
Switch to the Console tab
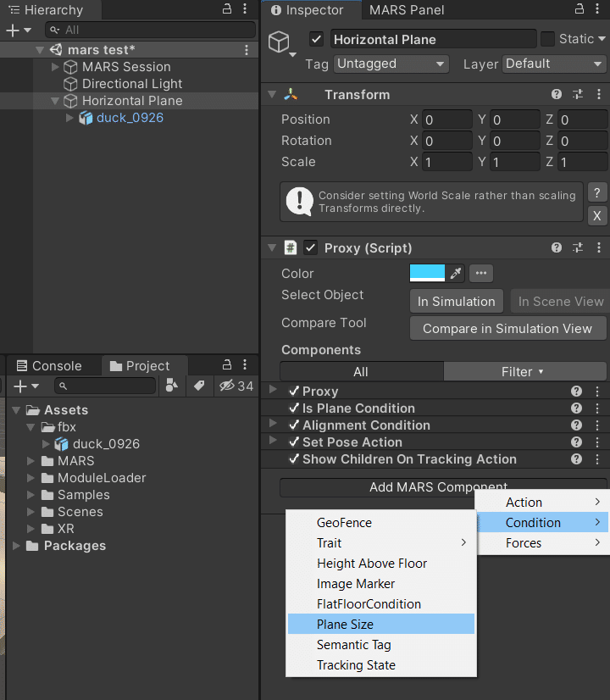click(x=49, y=365)
